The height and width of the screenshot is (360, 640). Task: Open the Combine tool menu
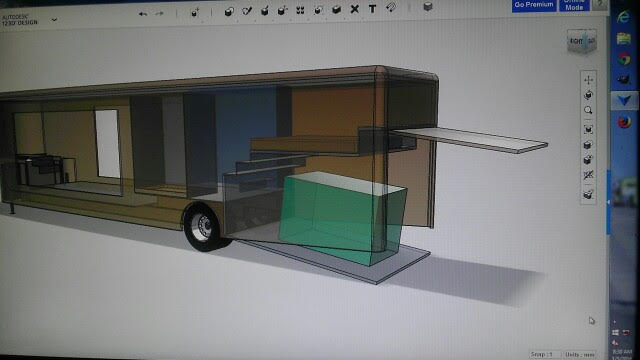(x=336, y=9)
